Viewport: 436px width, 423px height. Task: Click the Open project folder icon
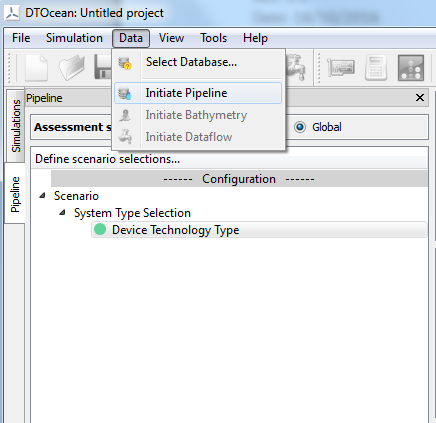71,68
